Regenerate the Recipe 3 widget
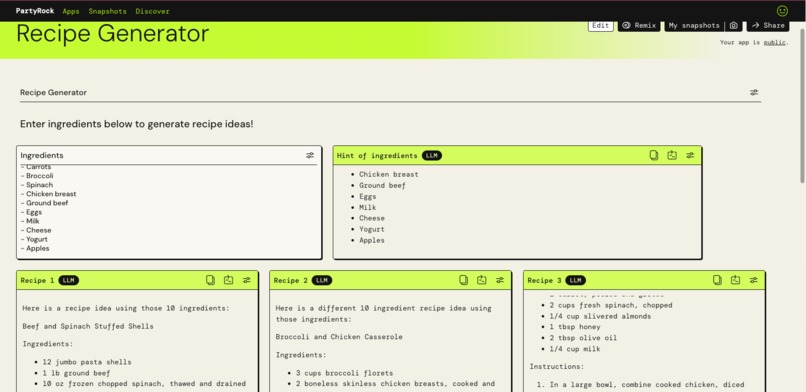This screenshot has width=806, height=392. [x=736, y=280]
